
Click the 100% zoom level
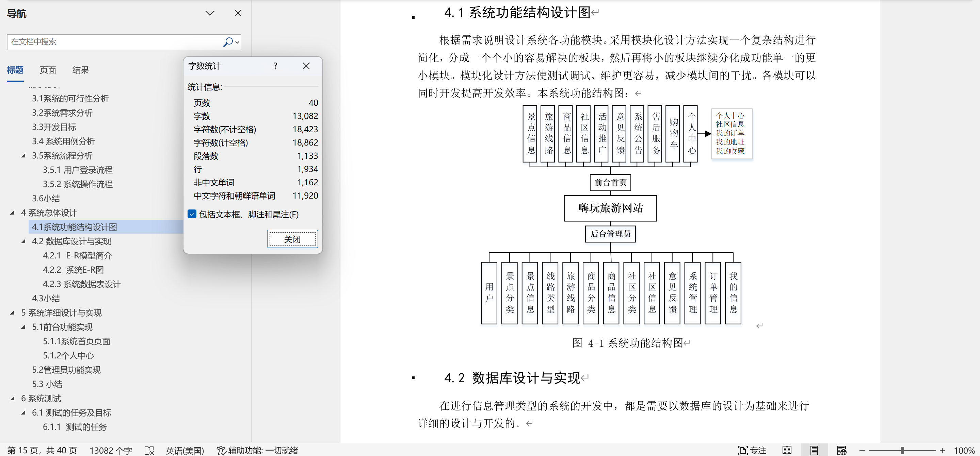point(964,450)
